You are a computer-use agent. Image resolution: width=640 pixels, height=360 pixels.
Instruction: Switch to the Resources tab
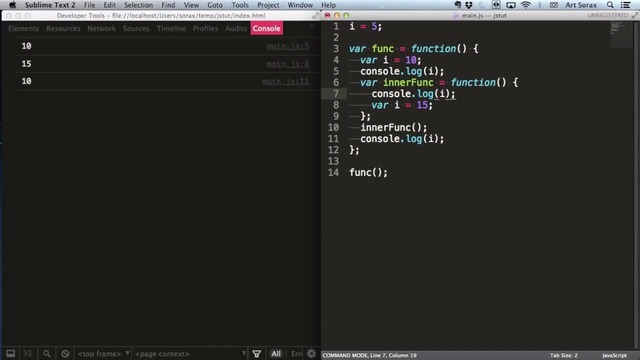(x=63, y=29)
